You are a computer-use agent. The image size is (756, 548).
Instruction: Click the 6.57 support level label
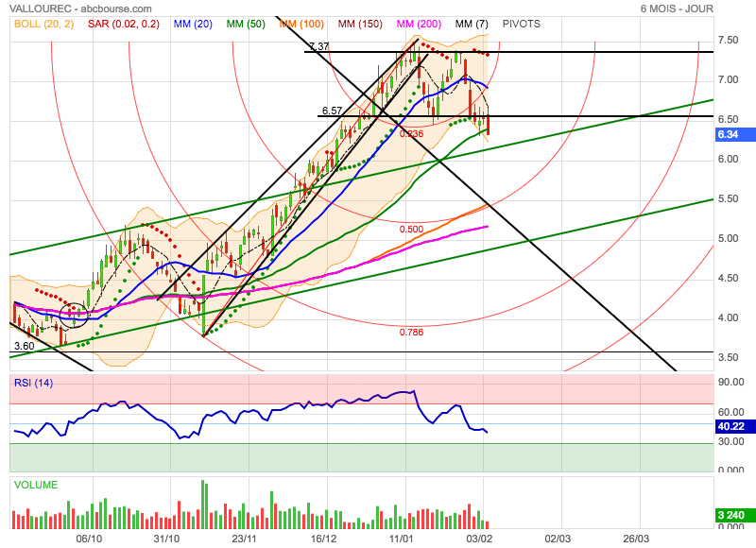point(332,111)
